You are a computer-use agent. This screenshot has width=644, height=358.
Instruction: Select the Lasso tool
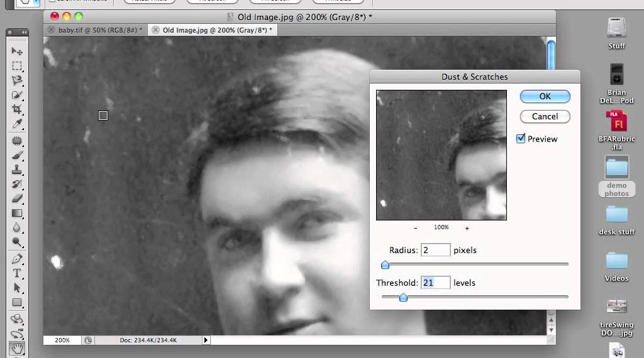[x=17, y=80]
